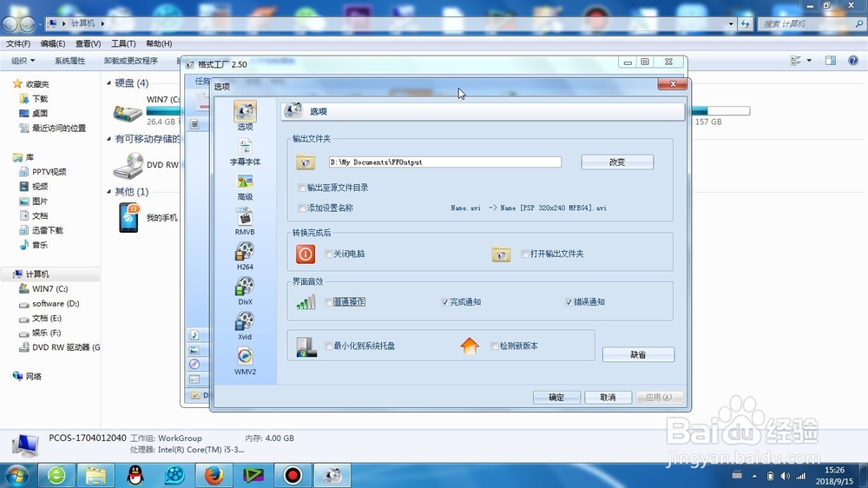868x488 pixels.
Task: Click the 缺省 defaults button
Action: 638,354
